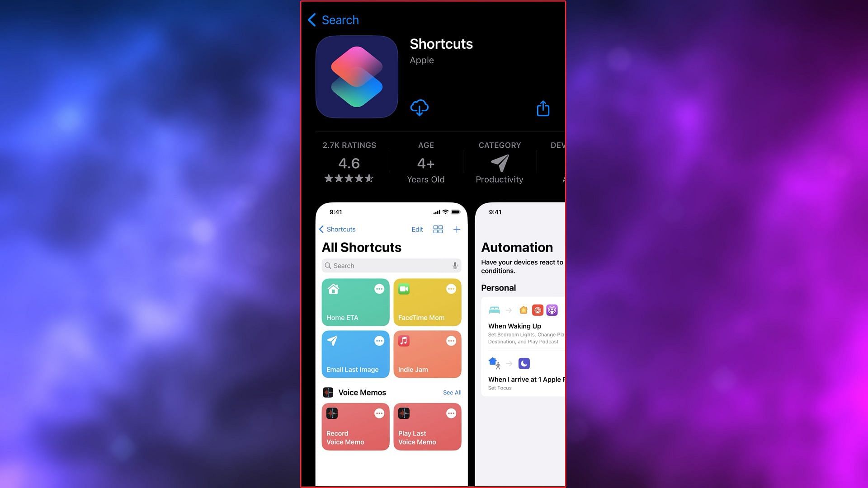Click the back arrow to Search results

[x=311, y=20]
